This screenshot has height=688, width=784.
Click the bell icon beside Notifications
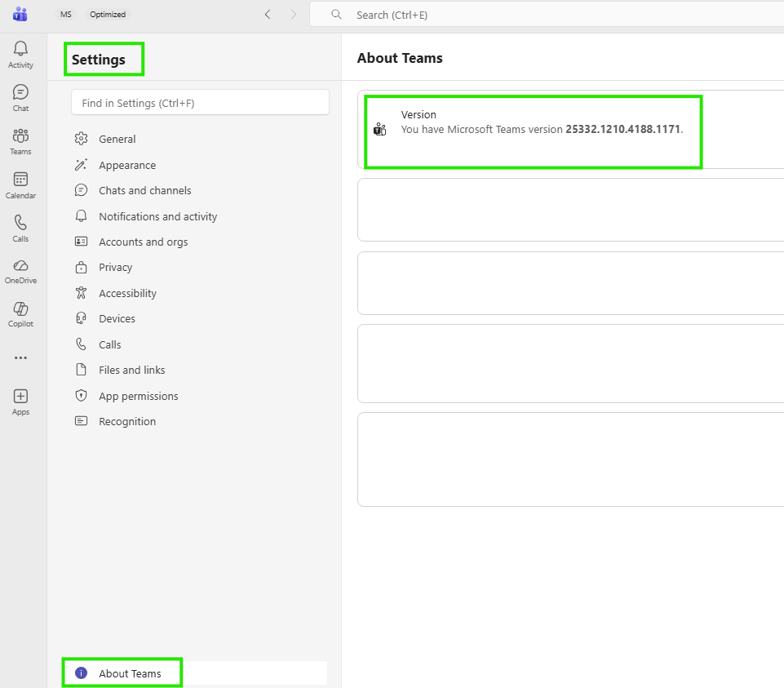81,216
